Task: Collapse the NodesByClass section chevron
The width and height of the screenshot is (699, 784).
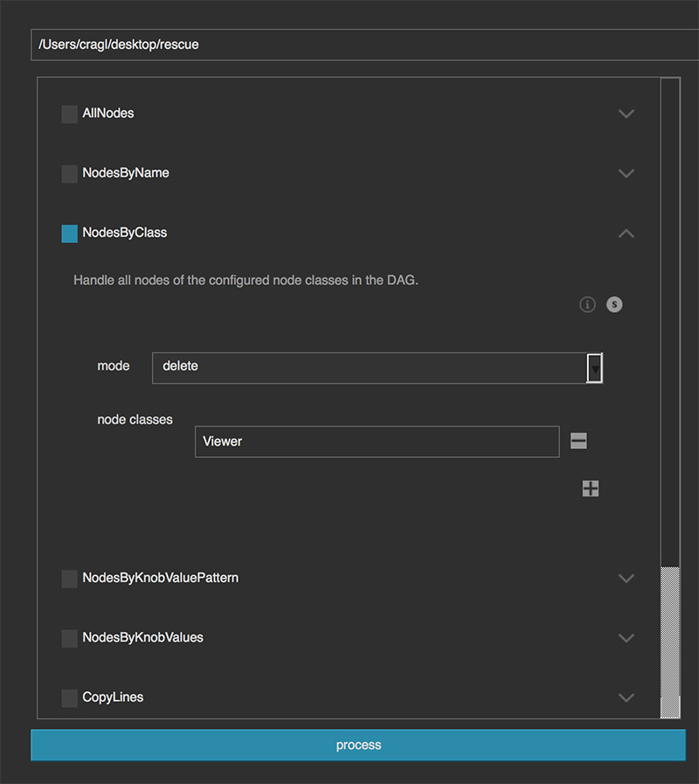Action: pos(626,233)
